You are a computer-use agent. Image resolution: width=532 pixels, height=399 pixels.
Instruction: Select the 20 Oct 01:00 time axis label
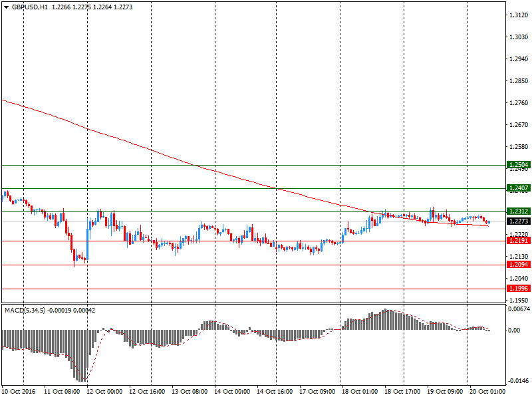pos(487,392)
